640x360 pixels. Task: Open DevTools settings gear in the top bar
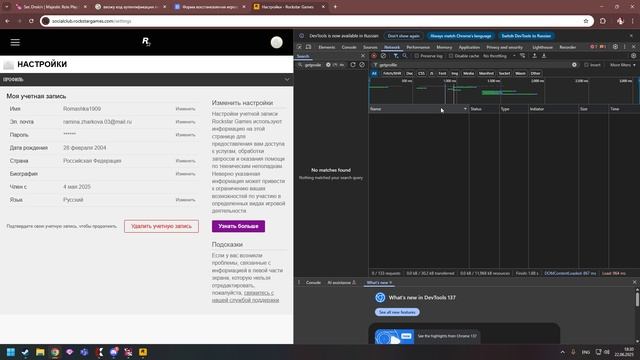pos(615,47)
